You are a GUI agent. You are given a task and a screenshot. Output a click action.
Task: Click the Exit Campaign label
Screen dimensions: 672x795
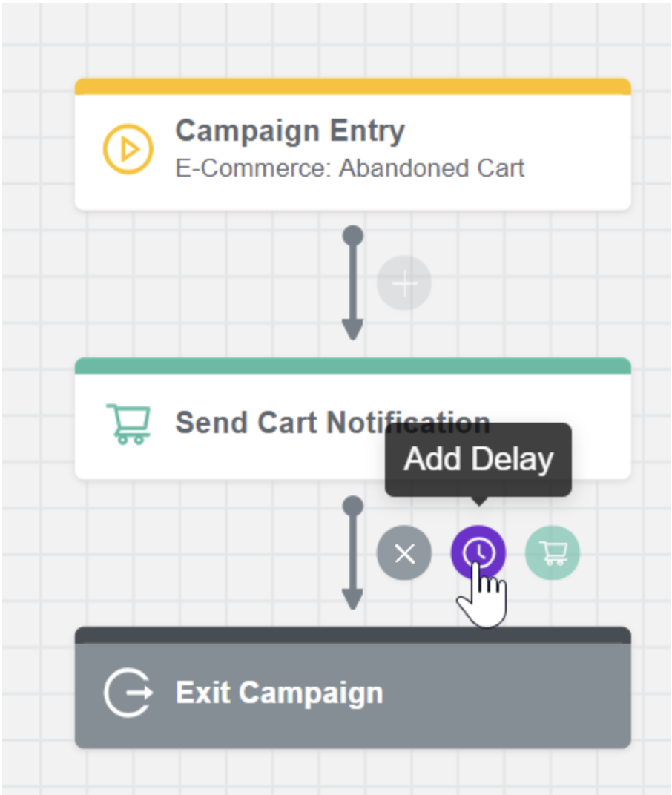point(280,693)
